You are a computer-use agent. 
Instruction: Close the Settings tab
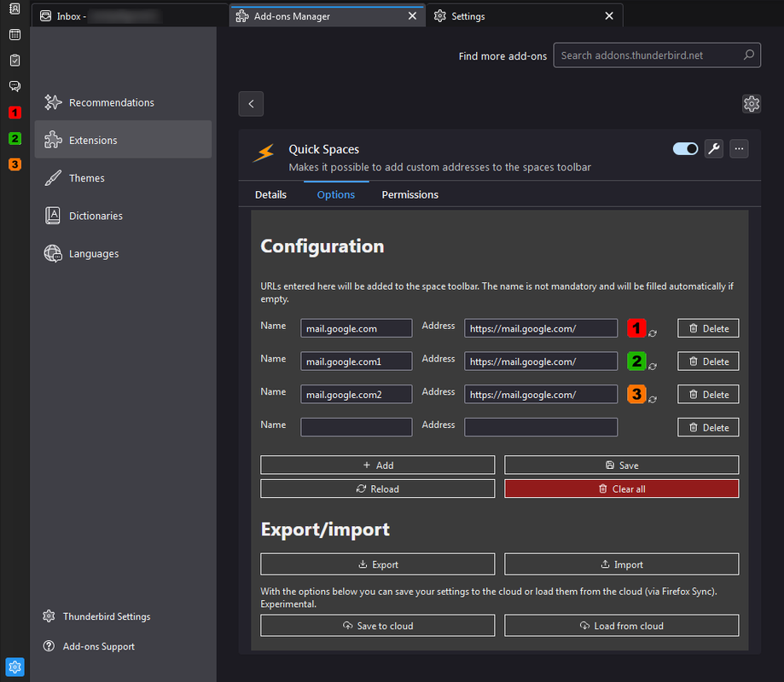(x=609, y=16)
